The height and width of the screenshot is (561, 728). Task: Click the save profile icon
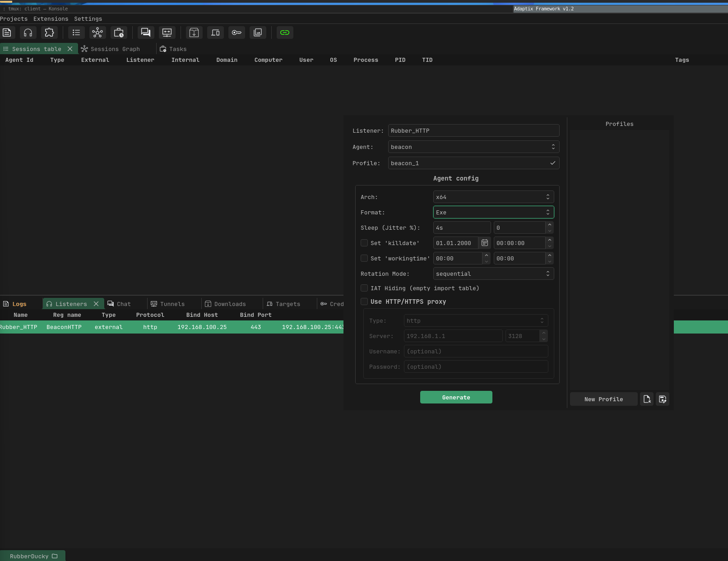[x=662, y=399]
